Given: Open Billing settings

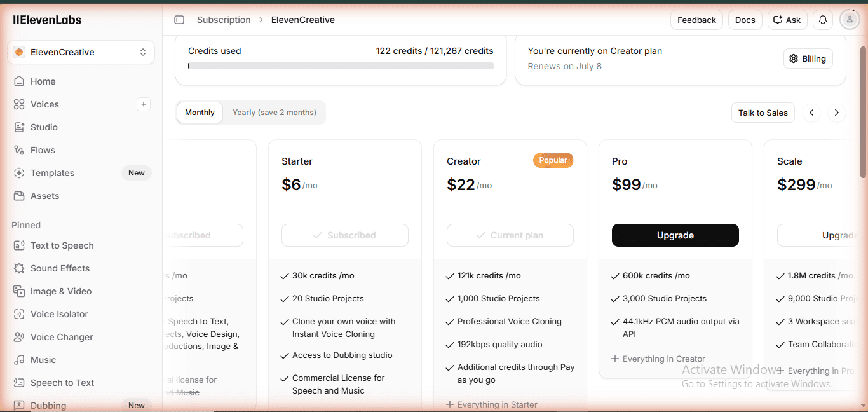Looking at the screenshot, I should tap(808, 58).
